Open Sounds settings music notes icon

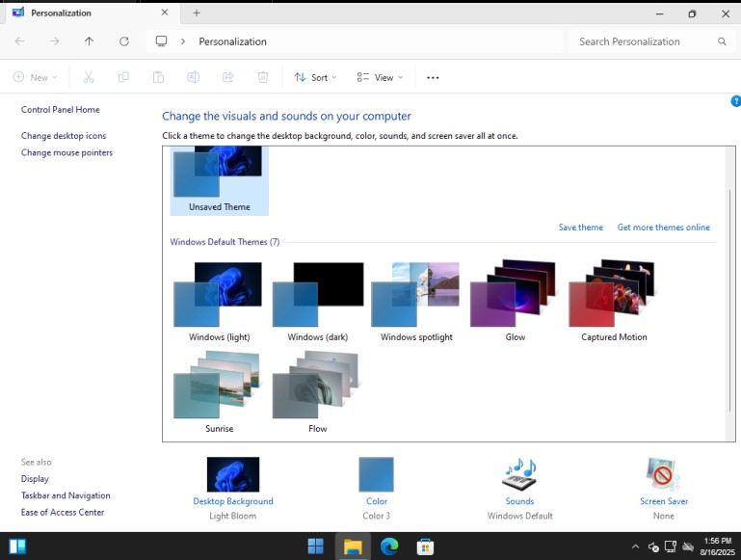click(x=519, y=474)
